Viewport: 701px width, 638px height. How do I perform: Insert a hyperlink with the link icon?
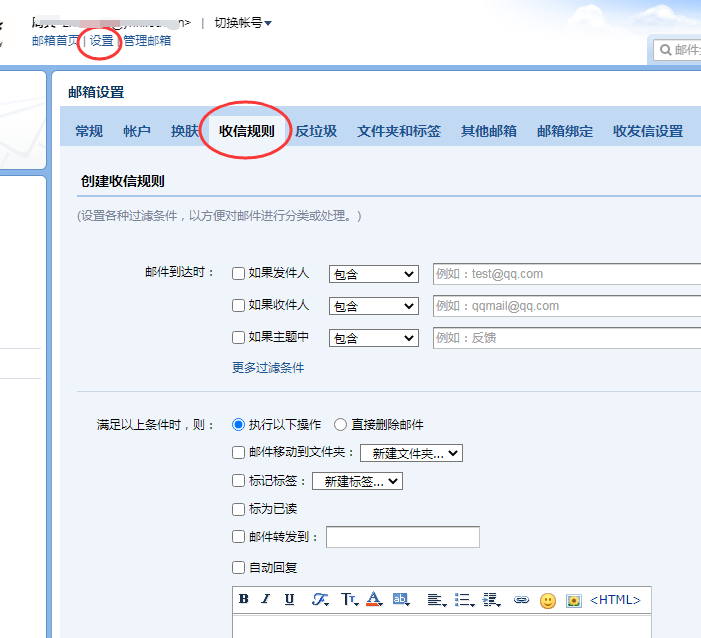[521, 600]
